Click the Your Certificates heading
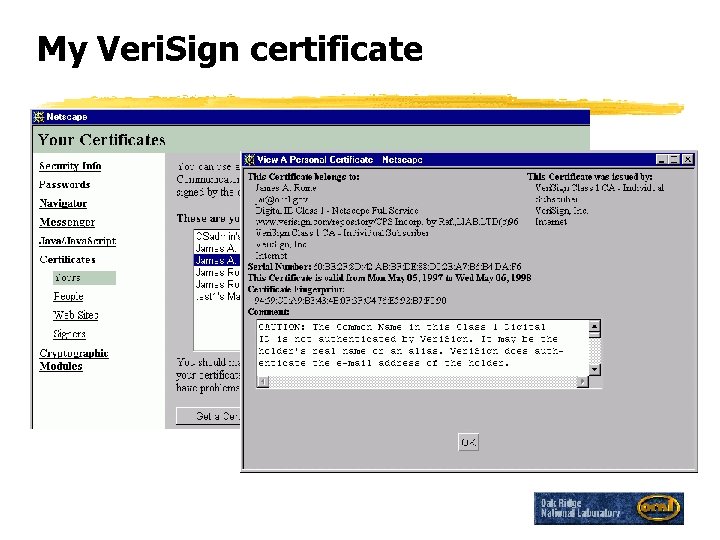 101,140
